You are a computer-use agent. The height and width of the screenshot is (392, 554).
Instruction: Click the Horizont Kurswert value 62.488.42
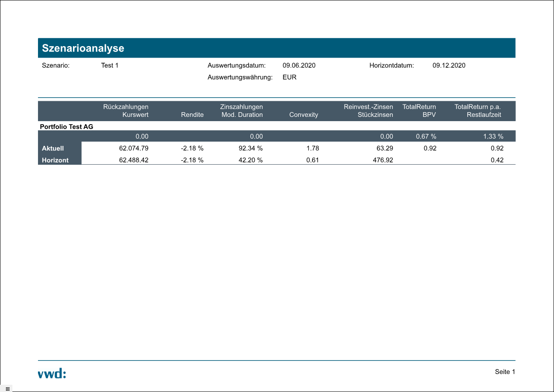pos(134,161)
